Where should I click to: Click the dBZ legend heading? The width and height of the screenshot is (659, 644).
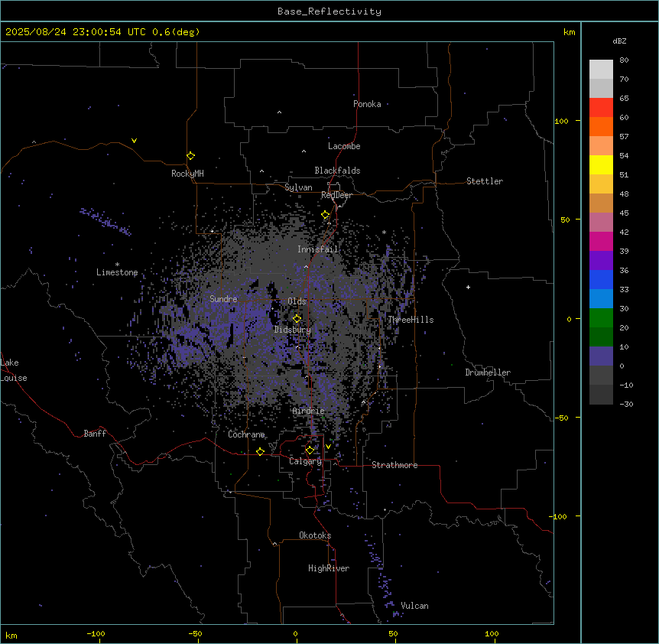(619, 41)
